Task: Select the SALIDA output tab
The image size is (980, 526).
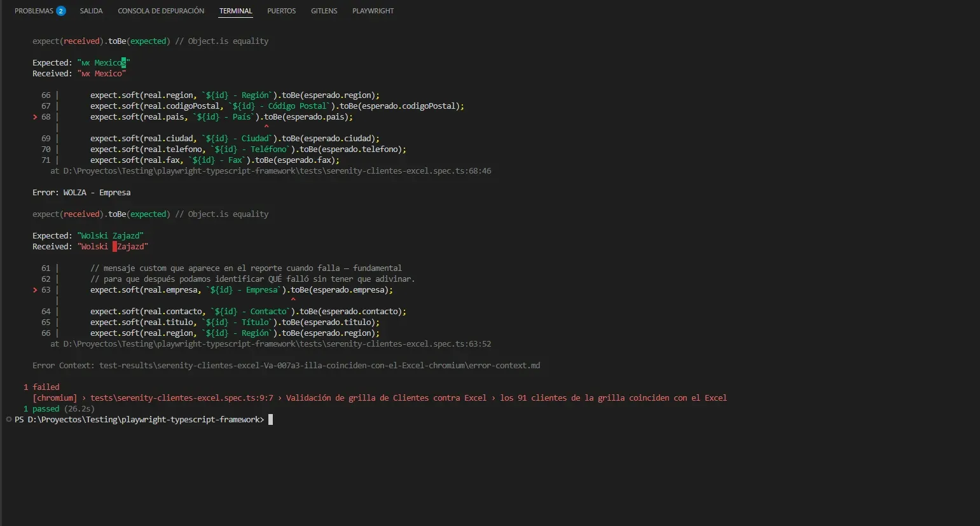Action: pyautogui.click(x=91, y=11)
